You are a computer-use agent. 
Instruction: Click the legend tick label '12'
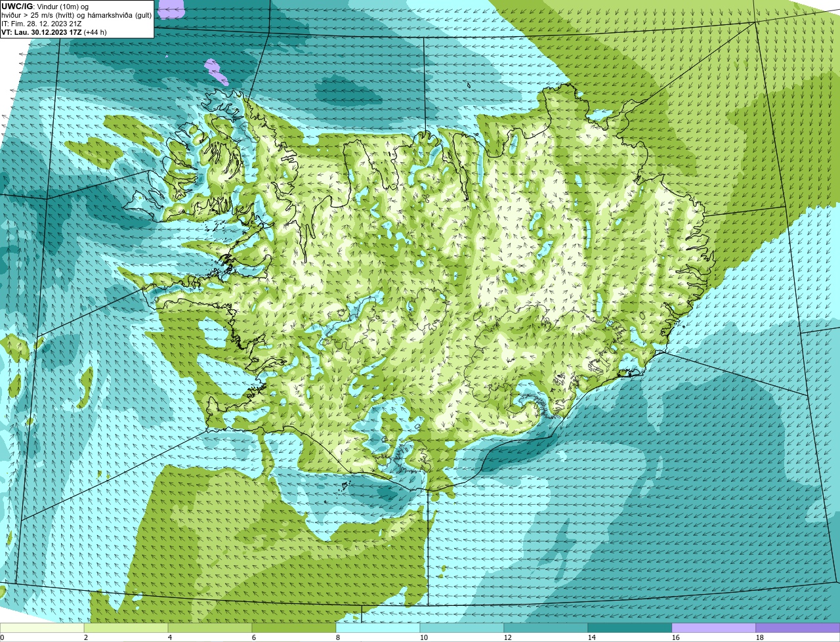[x=508, y=637]
